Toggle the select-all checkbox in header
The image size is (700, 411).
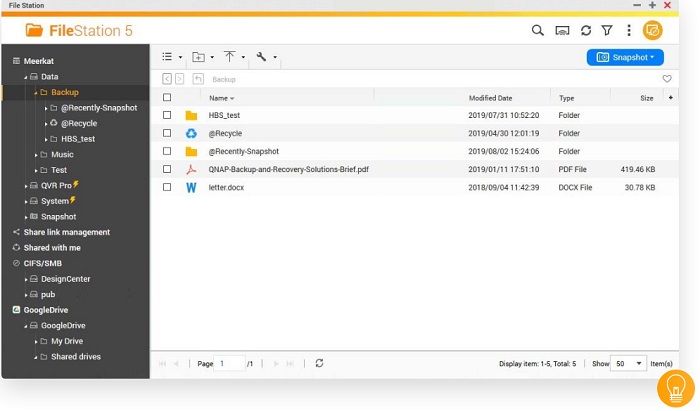tap(167, 97)
